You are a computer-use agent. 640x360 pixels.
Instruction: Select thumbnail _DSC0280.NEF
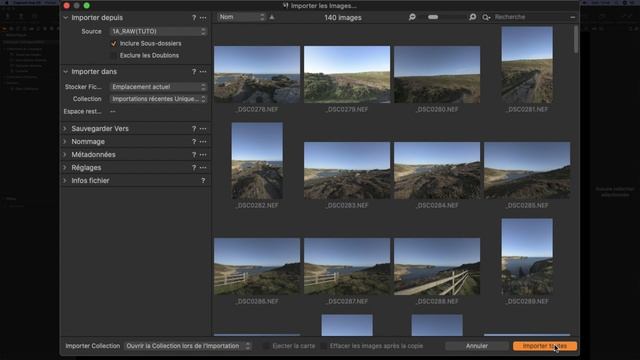point(437,74)
